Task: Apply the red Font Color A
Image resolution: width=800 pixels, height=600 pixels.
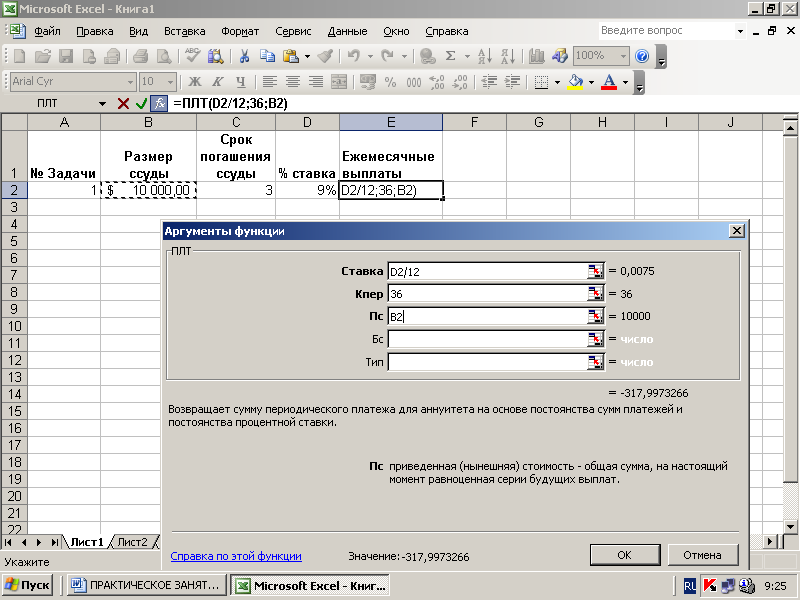Action: (x=609, y=82)
